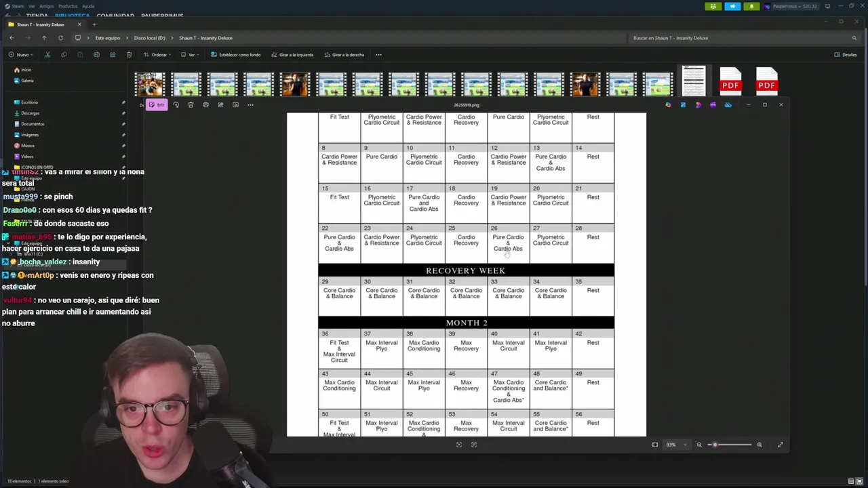Click Establecer como fondo
The width and height of the screenshot is (868, 488).
tap(235, 55)
